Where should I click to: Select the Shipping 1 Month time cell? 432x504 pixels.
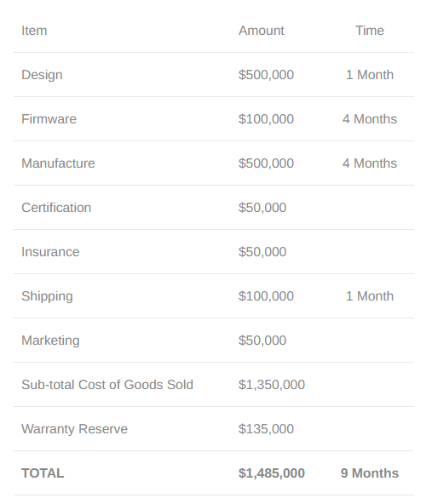(370, 296)
